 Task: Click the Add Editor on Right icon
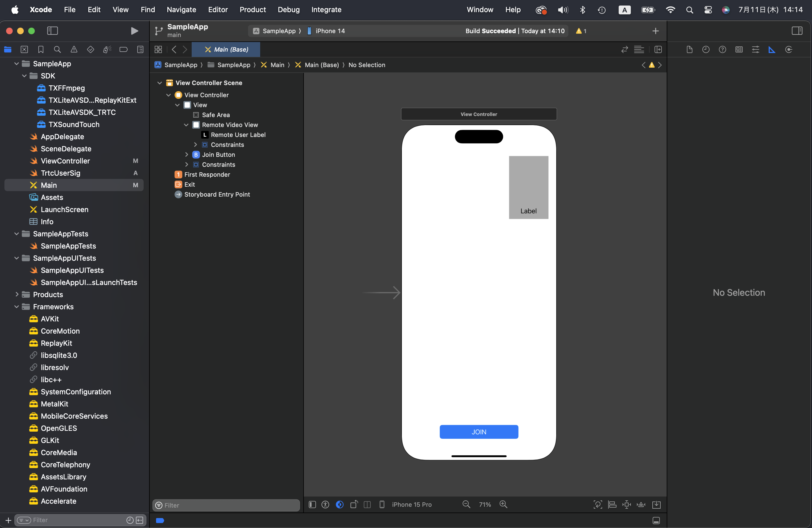pos(658,50)
